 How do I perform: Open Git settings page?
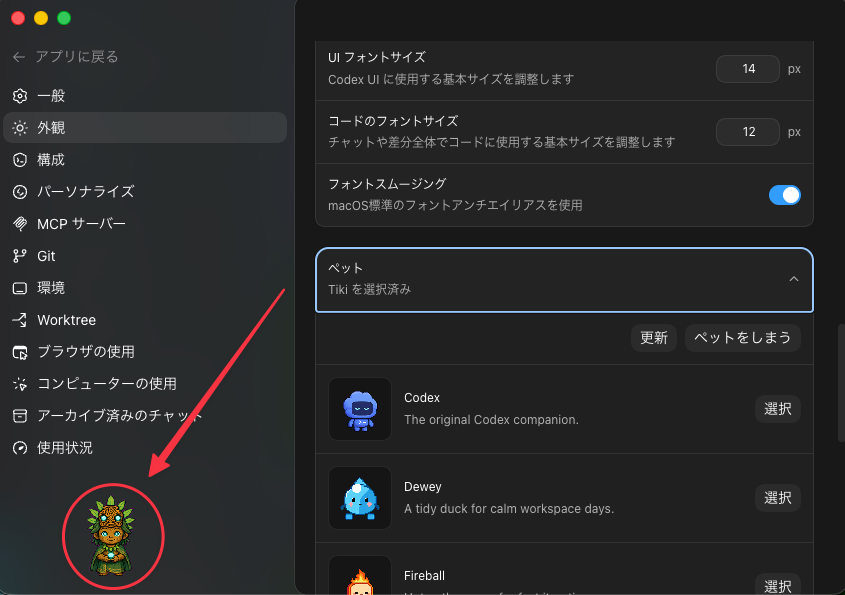pyautogui.click(x=145, y=256)
